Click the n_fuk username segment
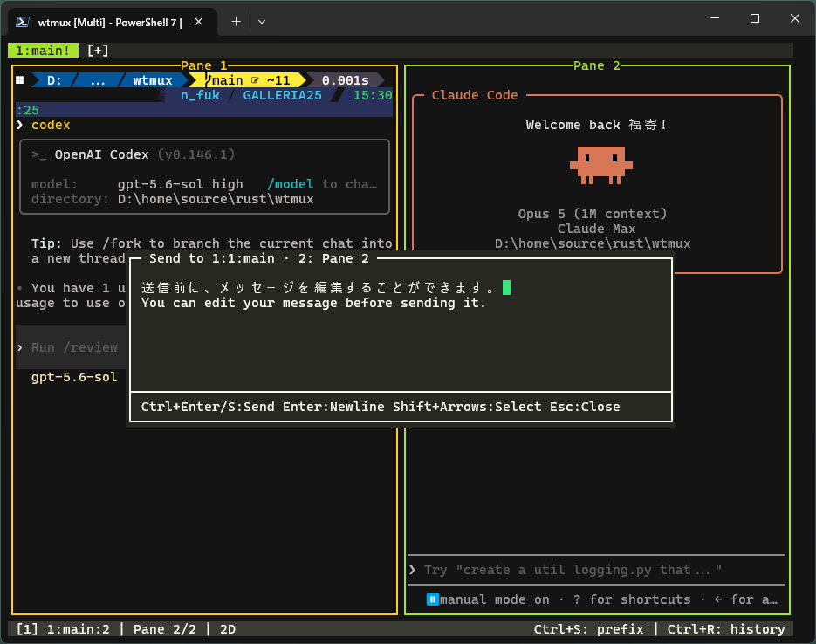Viewport: 816px width, 644px height. [200, 95]
